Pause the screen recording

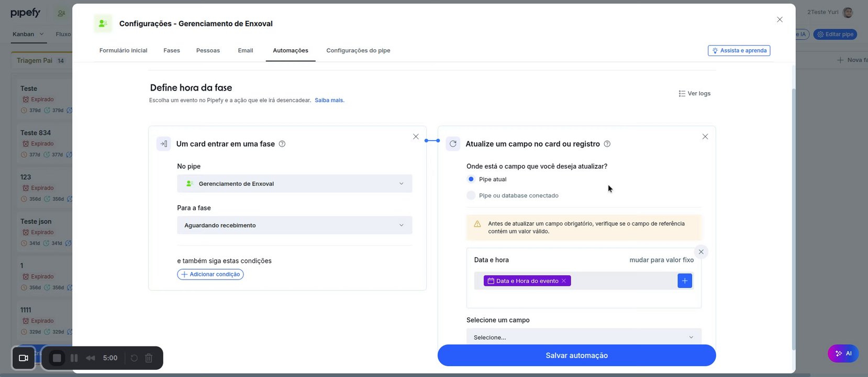pos(74,358)
